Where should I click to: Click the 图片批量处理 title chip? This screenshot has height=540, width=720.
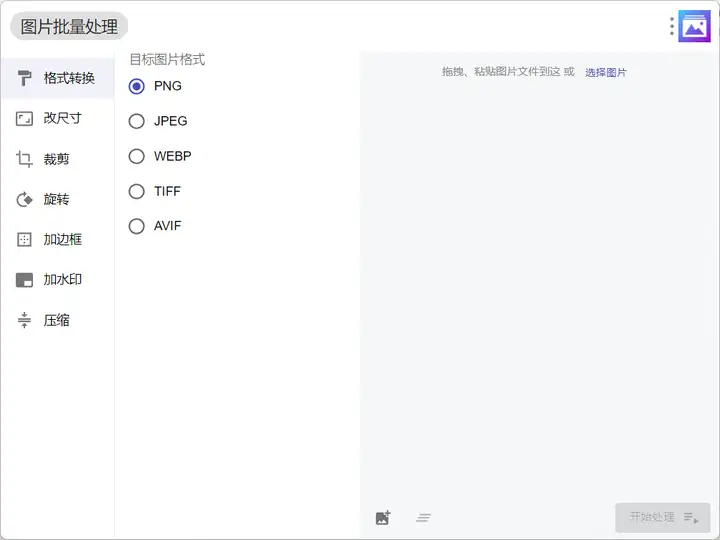click(x=69, y=26)
